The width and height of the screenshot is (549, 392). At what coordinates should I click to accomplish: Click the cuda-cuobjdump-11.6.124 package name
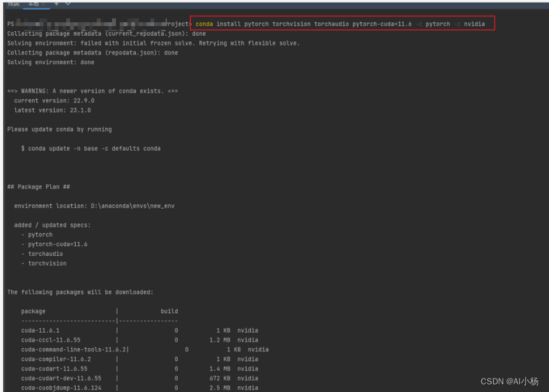[61, 388]
